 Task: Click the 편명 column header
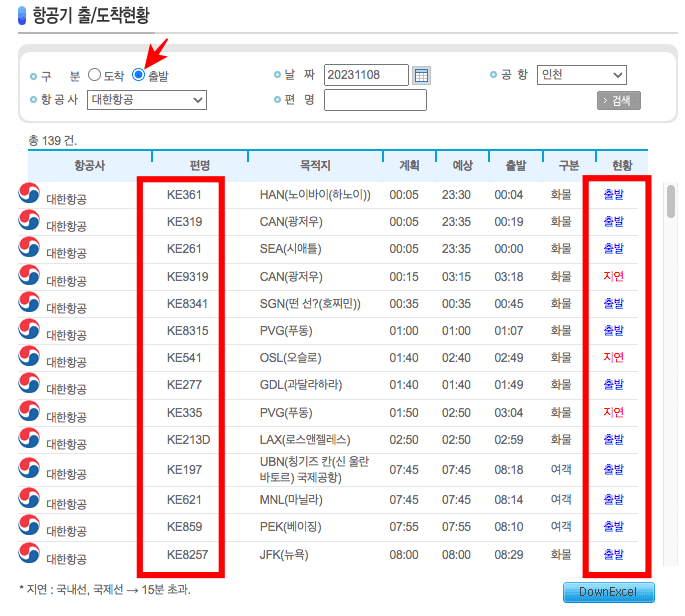click(x=200, y=166)
